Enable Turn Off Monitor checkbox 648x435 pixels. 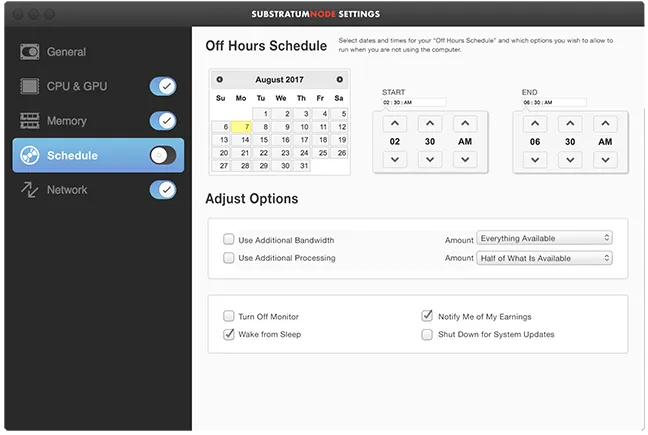coord(229,316)
